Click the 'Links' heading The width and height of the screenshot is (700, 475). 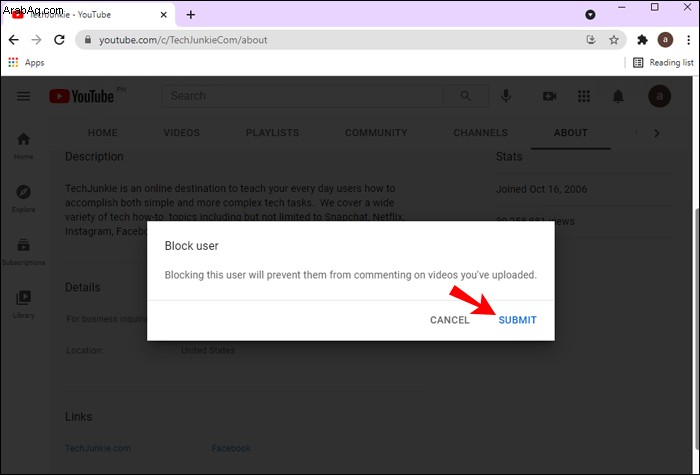(x=79, y=417)
